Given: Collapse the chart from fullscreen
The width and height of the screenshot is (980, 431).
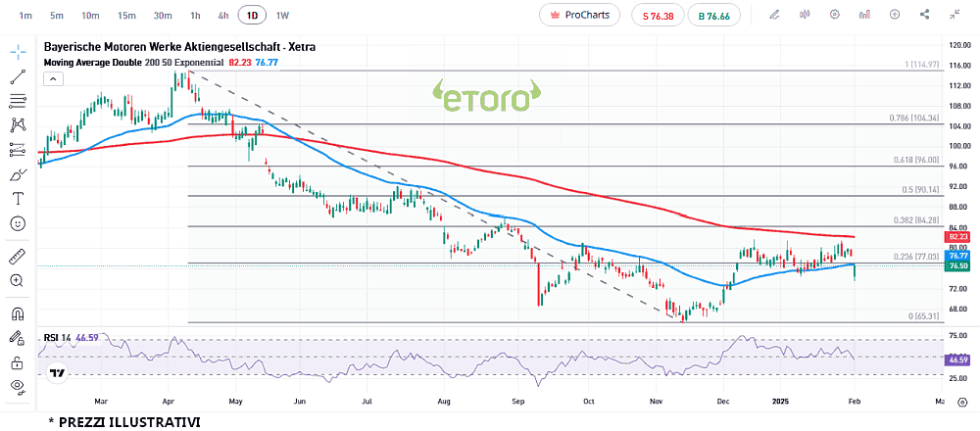Looking at the screenshot, I should point(955,15).
